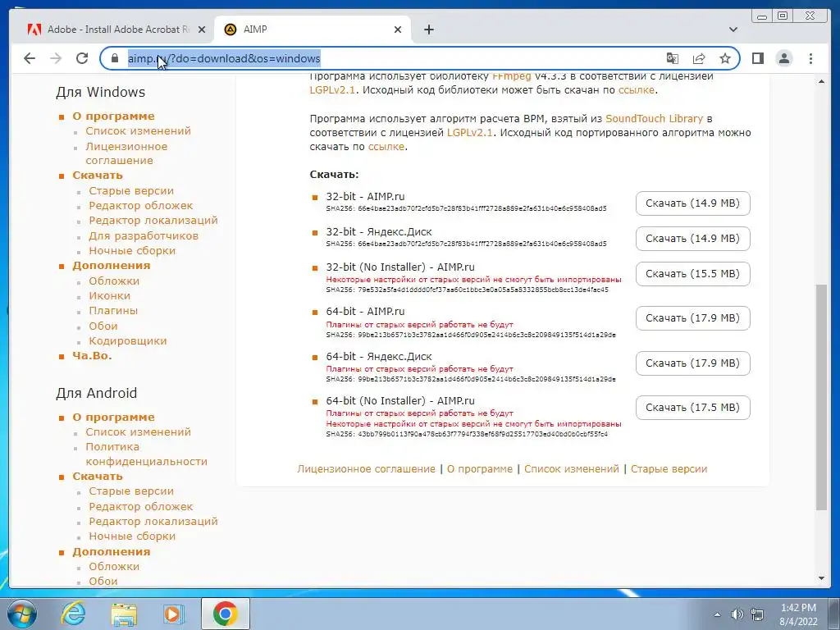Download 64-bit Яндекс.Диск build button
The image size is (840, 630).
coord(692,363)
